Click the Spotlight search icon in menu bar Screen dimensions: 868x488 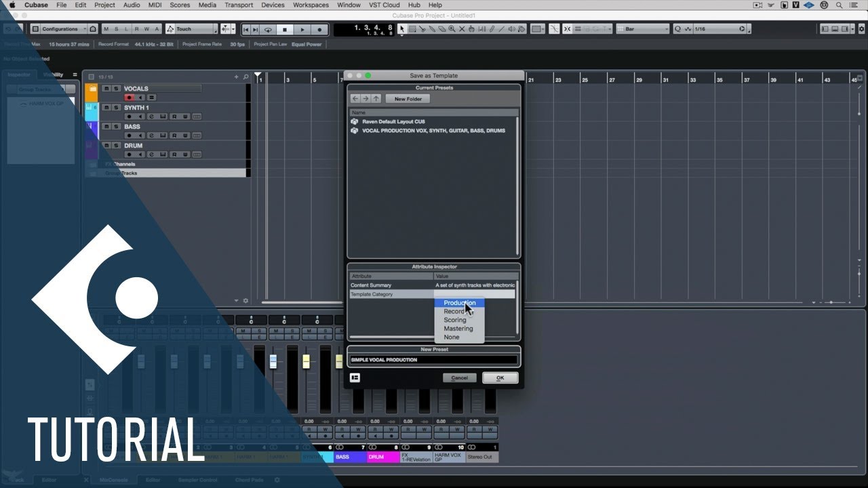coord(837,5)
